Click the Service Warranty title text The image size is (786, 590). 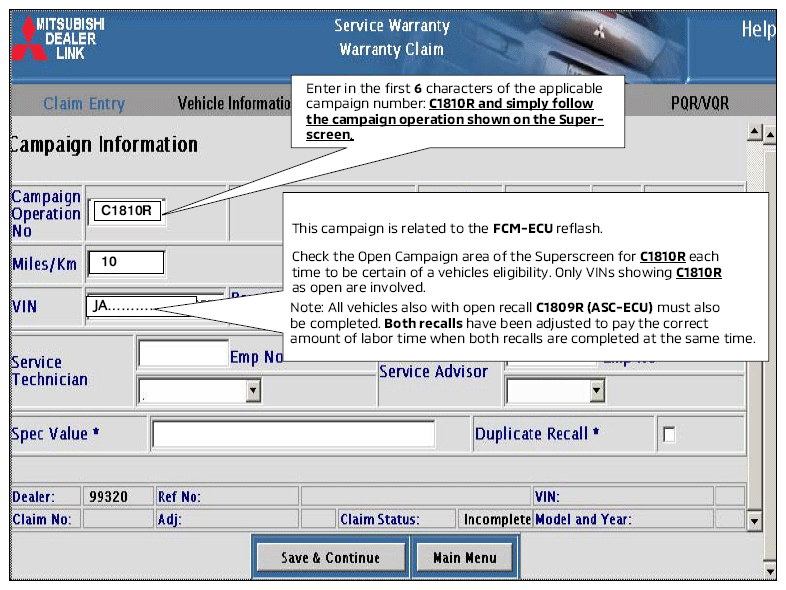pos(392,26)
